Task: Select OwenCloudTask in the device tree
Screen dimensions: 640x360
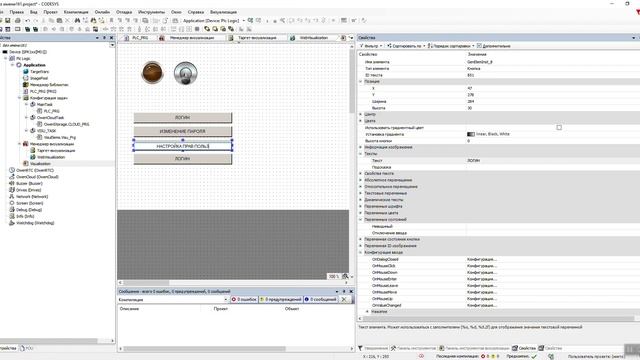Action: coord(50,118)
